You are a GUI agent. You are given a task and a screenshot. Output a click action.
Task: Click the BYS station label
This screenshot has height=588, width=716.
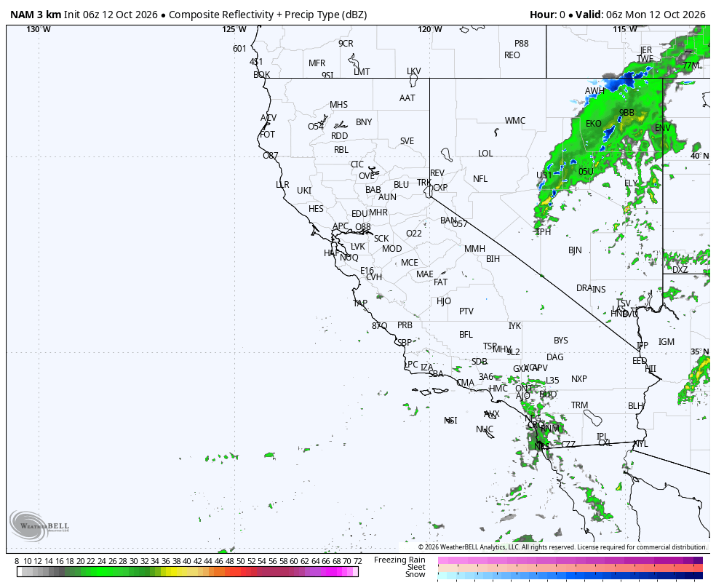point(561,341)
